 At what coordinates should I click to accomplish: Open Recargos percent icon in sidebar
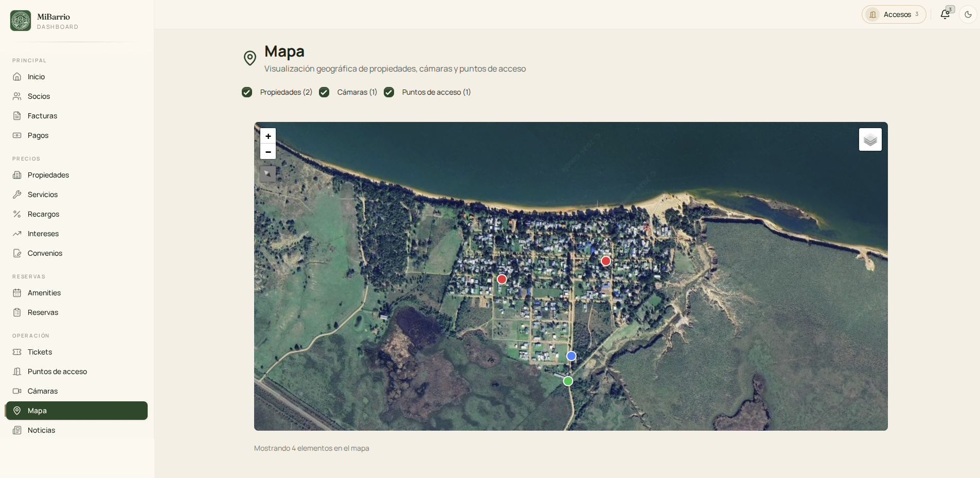click(17, 214)
